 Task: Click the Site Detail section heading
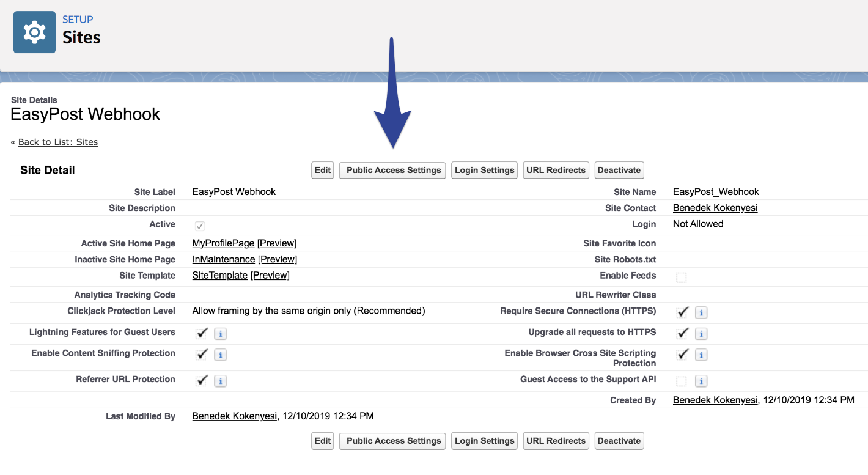[x=48, y=170]
